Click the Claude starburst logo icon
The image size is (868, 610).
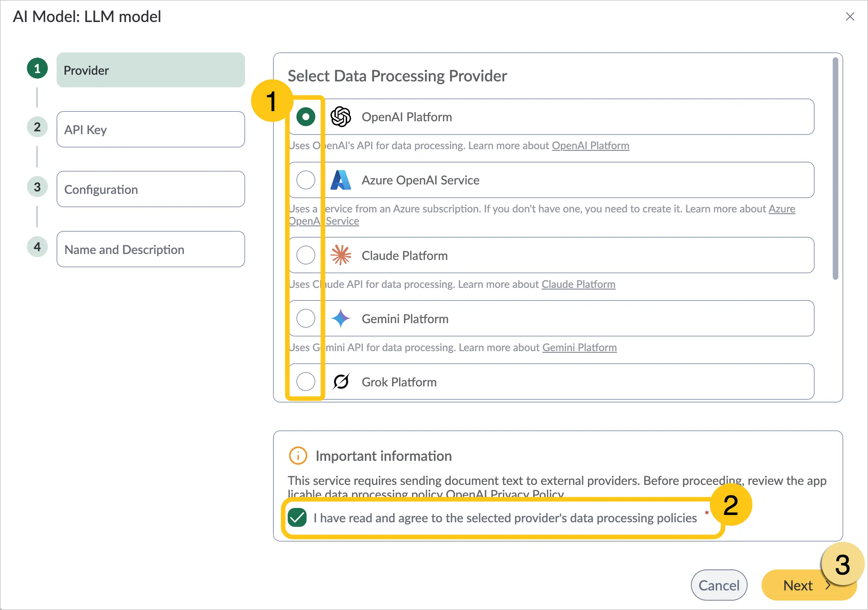tap(340, 255)
